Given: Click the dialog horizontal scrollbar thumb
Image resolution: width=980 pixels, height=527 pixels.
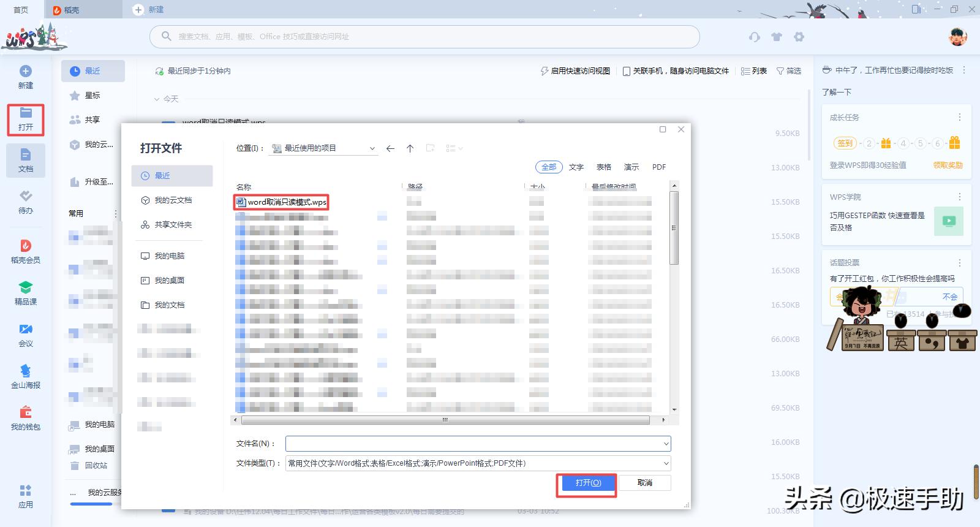Looking at the screenshot, I should coord(445,420).
